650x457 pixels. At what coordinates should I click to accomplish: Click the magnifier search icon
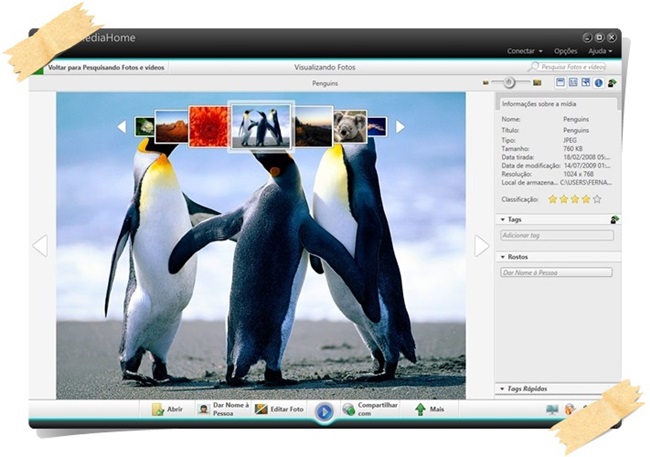tap(534, 66)
